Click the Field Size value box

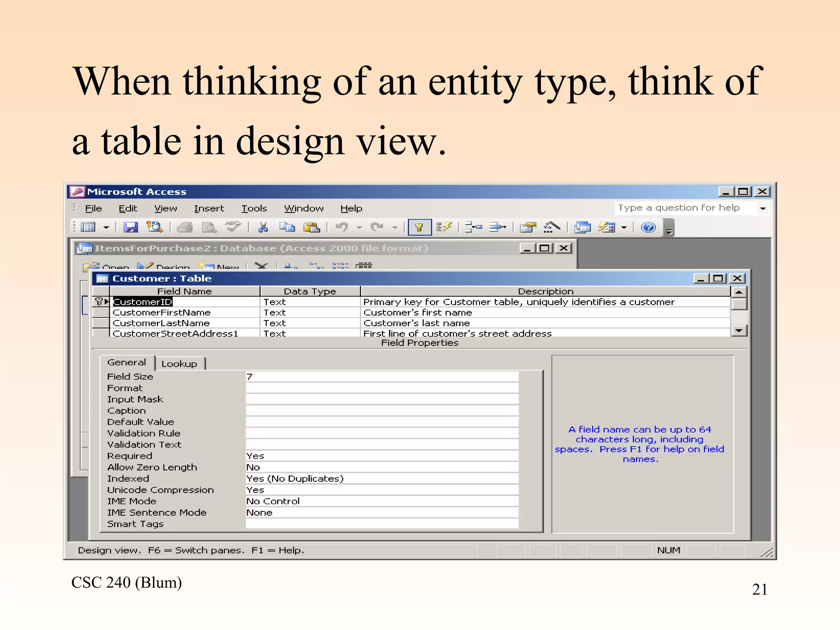point(382,377)
